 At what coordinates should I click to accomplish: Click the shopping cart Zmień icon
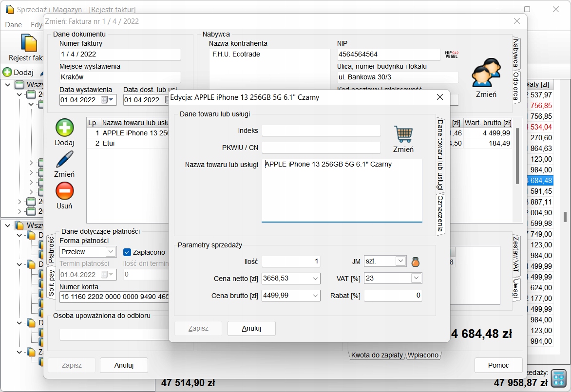click(403, 135)
